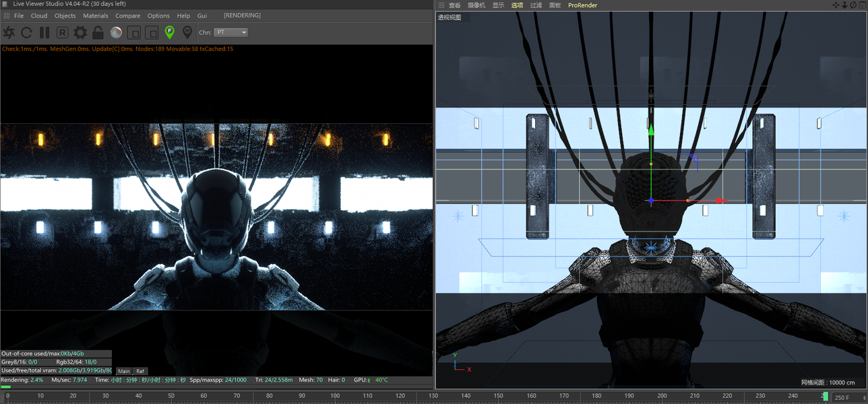Click the GPU 40°C temperature readout
Screen dimensions: 868x404
369,380
